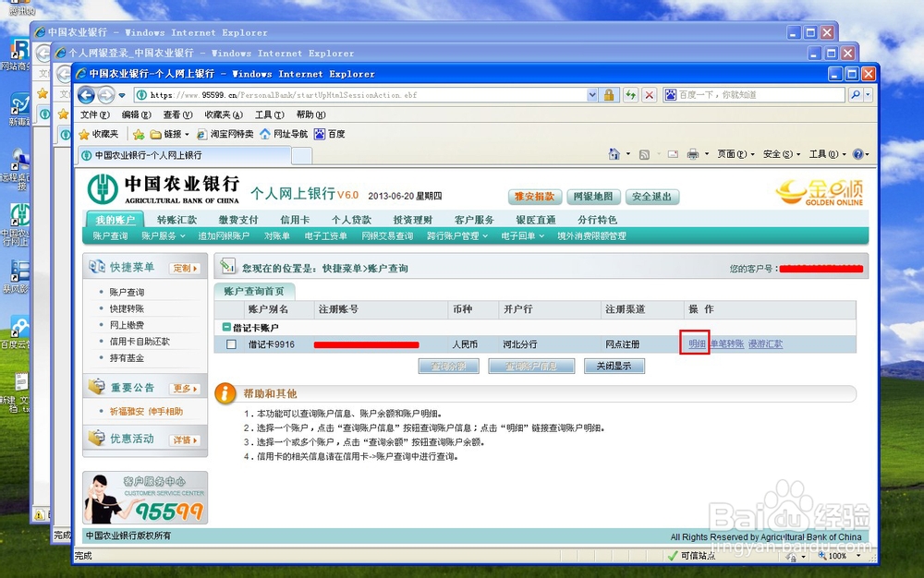Click the read mail icon
This screenshot has height=578, width=924.
pyautogui.click(x=673, y=154)
